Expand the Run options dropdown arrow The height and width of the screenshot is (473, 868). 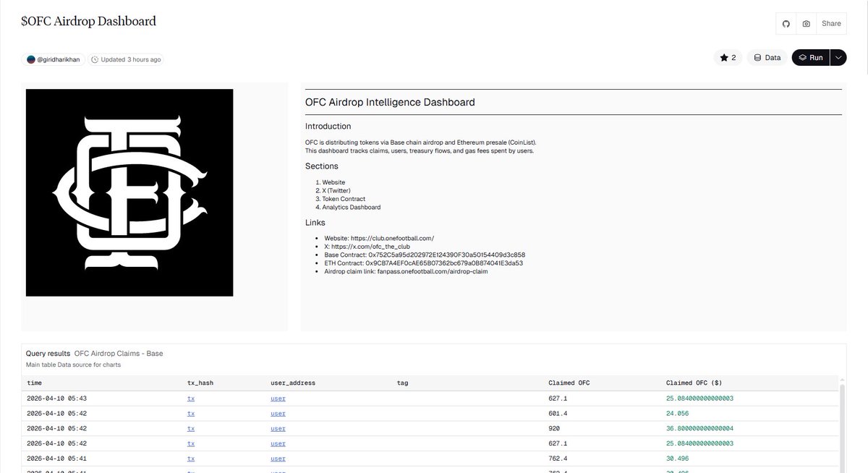838,57
